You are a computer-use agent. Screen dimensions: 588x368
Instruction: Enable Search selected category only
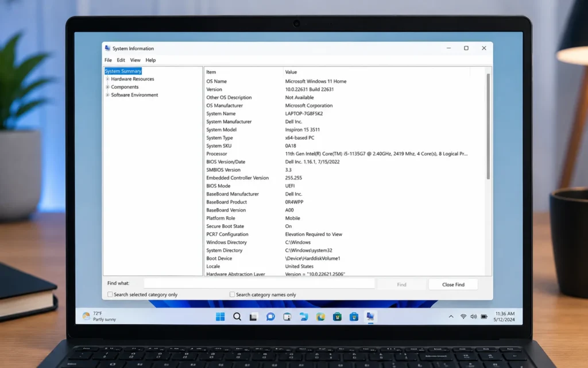[110, 294]
